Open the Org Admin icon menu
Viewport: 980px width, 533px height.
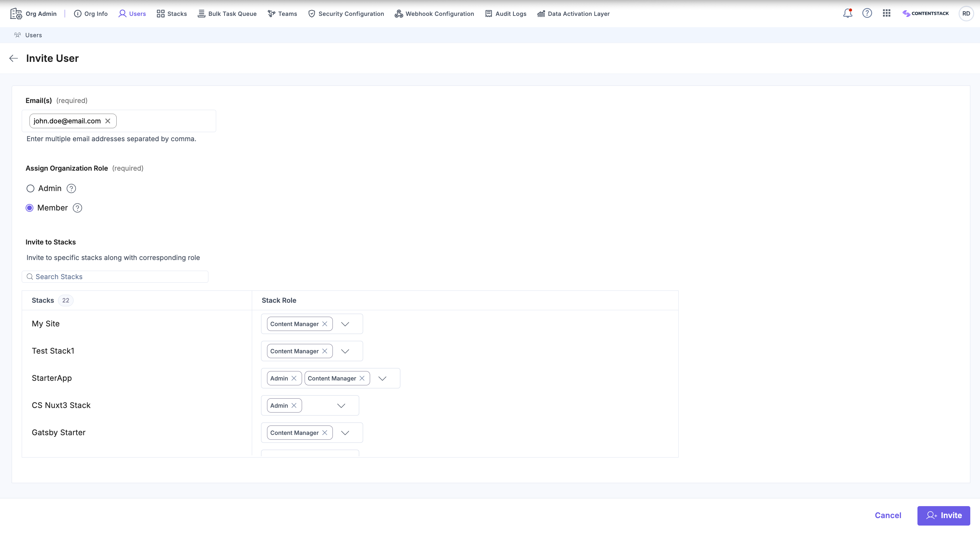[16, 13]
